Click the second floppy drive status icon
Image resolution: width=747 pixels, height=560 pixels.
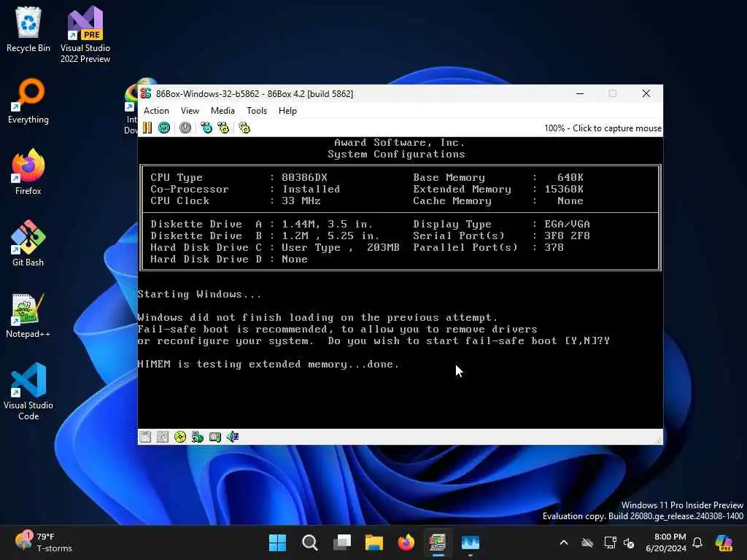163,437
